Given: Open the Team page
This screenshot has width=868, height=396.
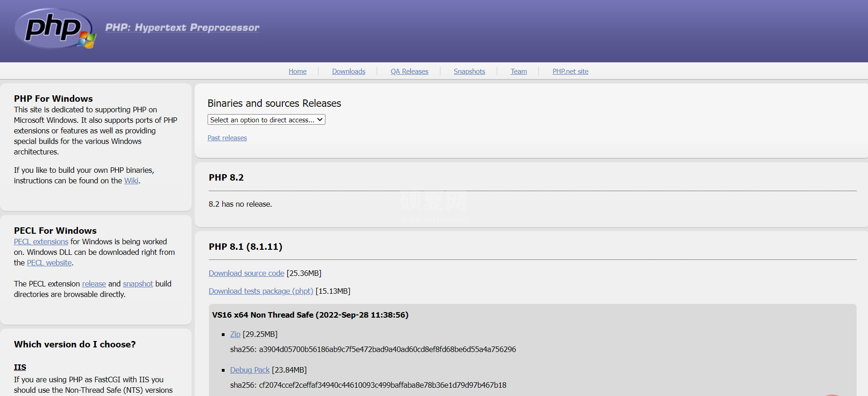Looking at the screenshot, I should click(519, 71).
